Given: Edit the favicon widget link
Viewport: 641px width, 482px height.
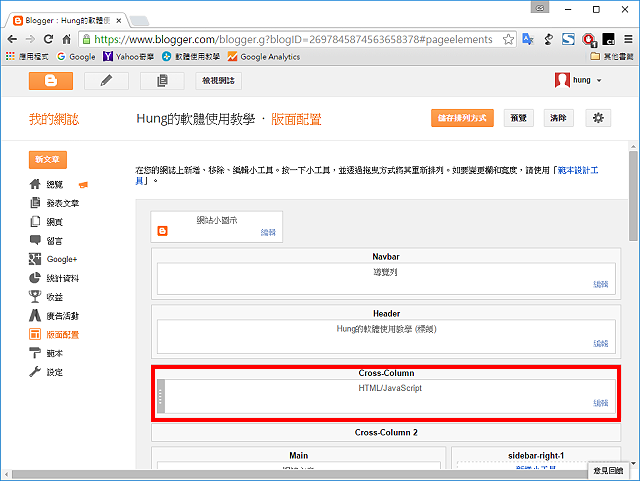Looking at the screenshot, I should (268, 233).
